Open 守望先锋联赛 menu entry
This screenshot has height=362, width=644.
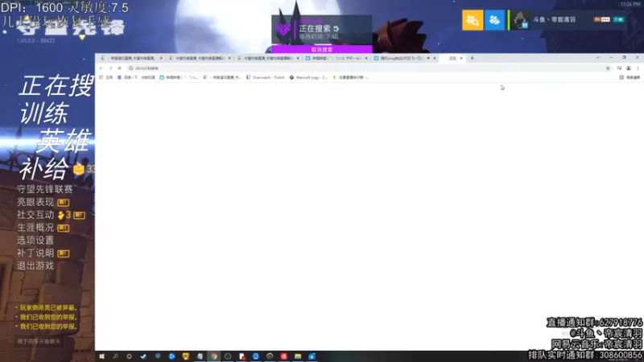click(45, 189)
